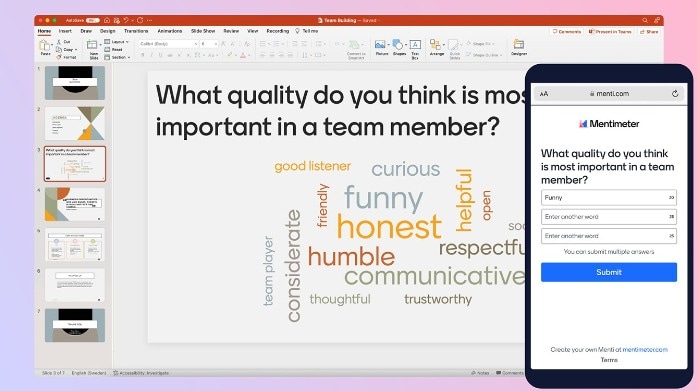Open the Section dropdown
Viewport: 697px width, 391px height.
117,57
